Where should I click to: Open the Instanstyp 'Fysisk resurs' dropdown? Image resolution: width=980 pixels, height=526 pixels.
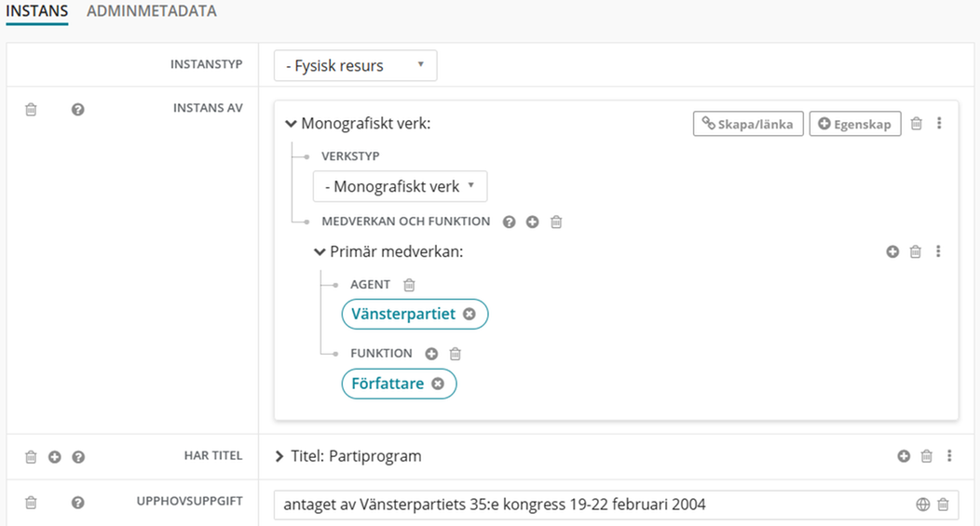(355, 65)
